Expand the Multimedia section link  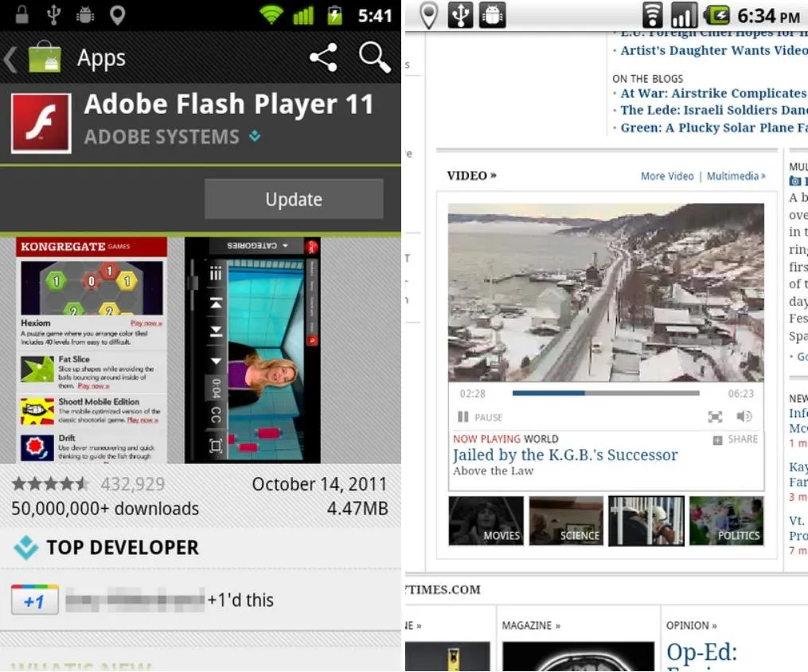coord(736,176)
